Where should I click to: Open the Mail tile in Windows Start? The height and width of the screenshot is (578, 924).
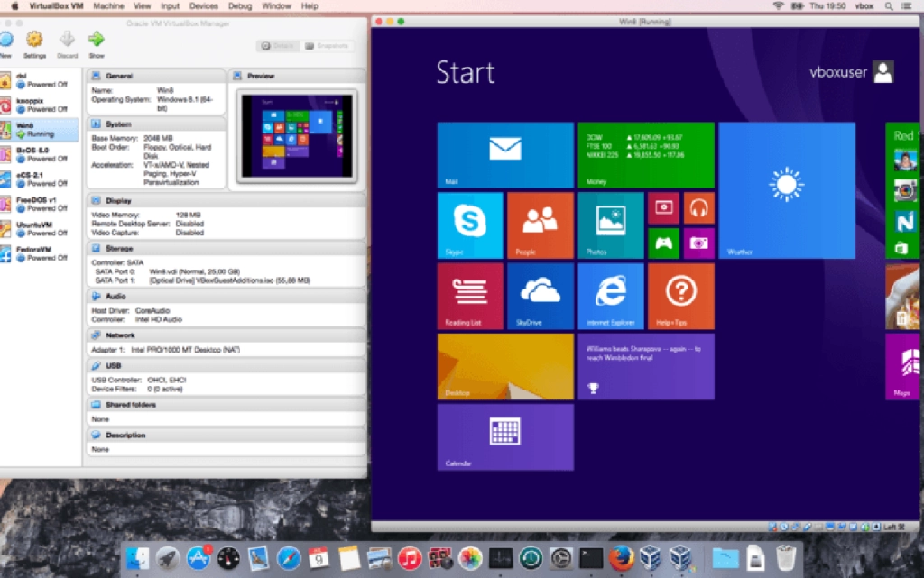click(x=505, y=155)
